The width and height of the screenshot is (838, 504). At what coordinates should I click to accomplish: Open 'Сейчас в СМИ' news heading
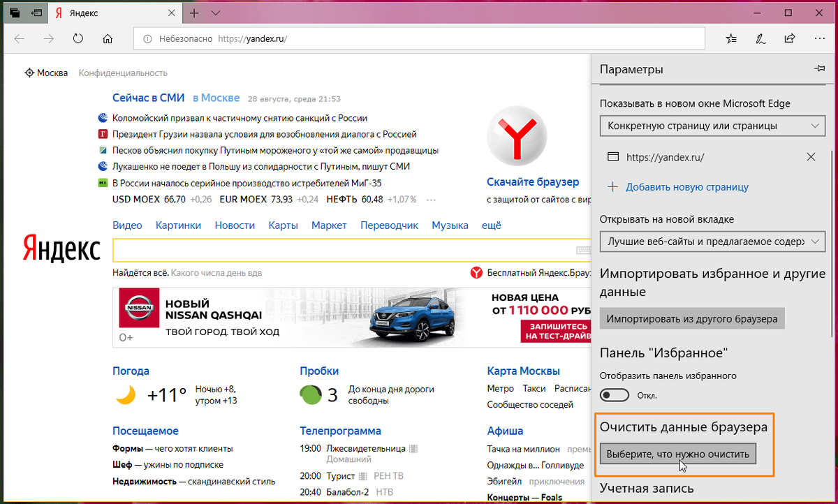(x=149, y=98)
